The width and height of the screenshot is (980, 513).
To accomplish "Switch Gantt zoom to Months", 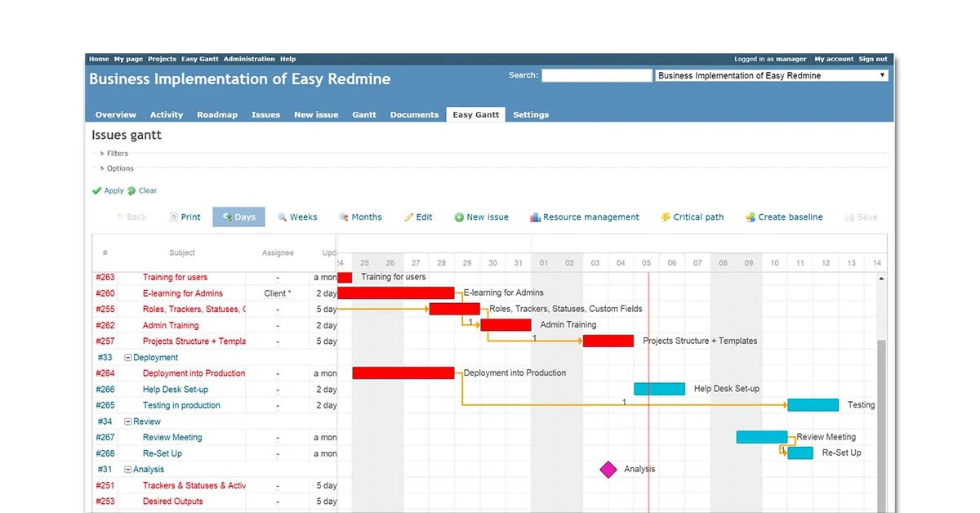I will pos(360,216).
